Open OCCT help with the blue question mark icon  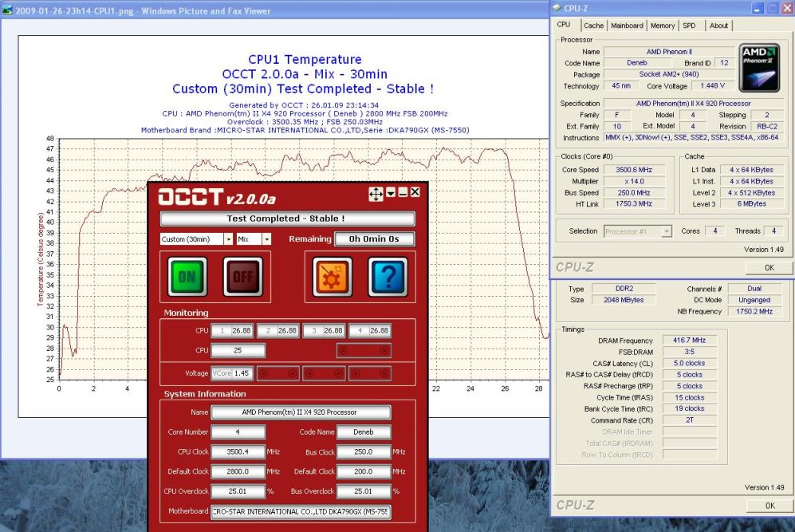pos(388,277)
